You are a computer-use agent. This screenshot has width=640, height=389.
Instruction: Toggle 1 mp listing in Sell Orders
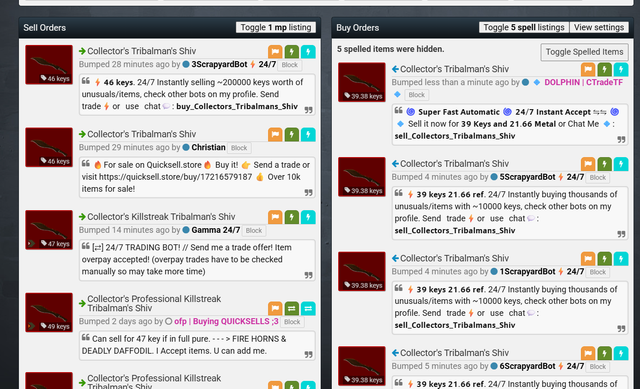point(276,27)
